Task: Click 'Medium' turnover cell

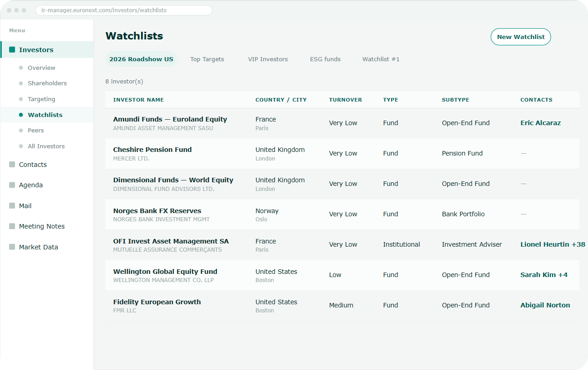Action: (341, 305)
